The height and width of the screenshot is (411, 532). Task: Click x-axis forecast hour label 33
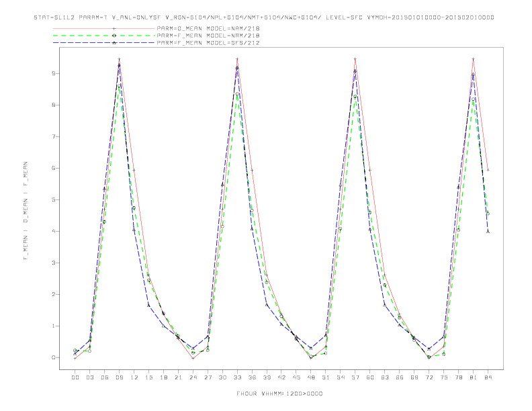click(237, 377)
